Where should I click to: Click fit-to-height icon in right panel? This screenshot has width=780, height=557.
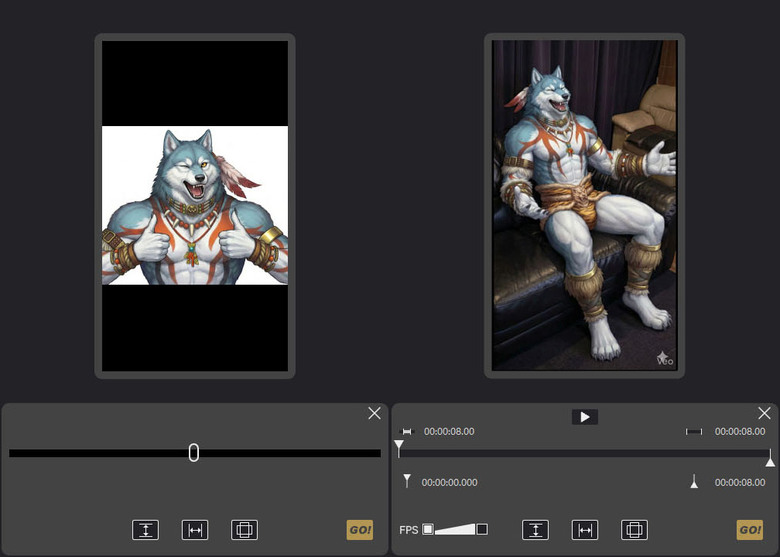pyautogui.click(x=536, y=530)
